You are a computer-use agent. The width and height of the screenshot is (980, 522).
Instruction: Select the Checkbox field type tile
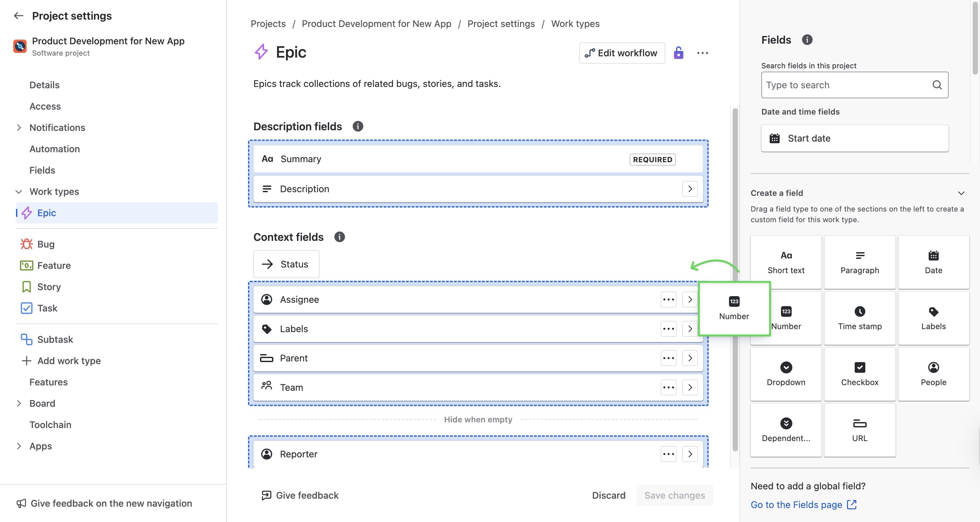click(859, 374)
